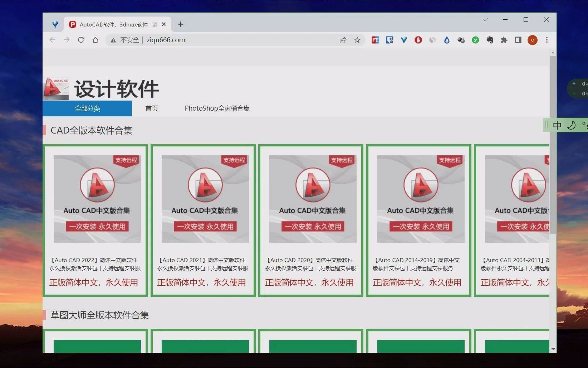Click the second green 草图大师 product thumbnail
588x368 pixels.
pyautogui.click(x=205, y=347)
